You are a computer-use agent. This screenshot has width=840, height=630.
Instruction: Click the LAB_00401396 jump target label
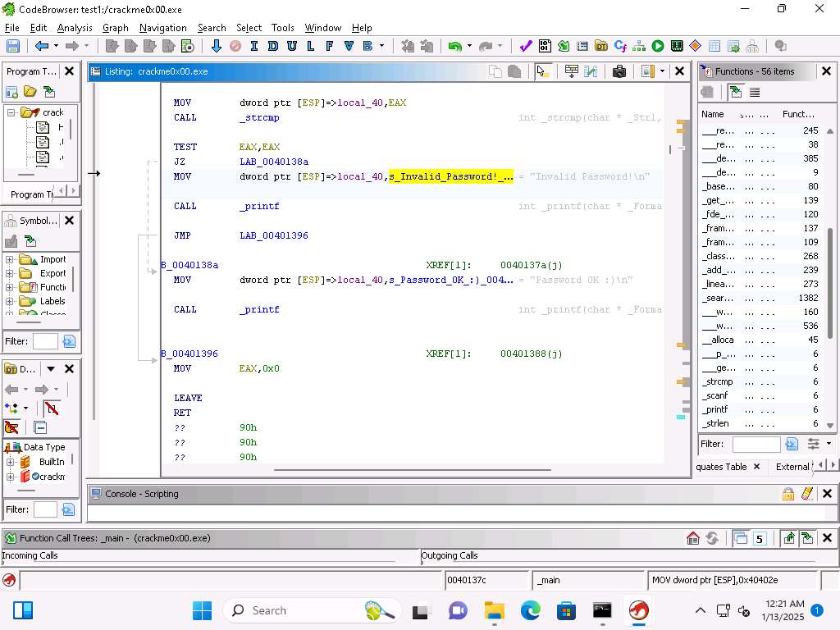point(274,235)
